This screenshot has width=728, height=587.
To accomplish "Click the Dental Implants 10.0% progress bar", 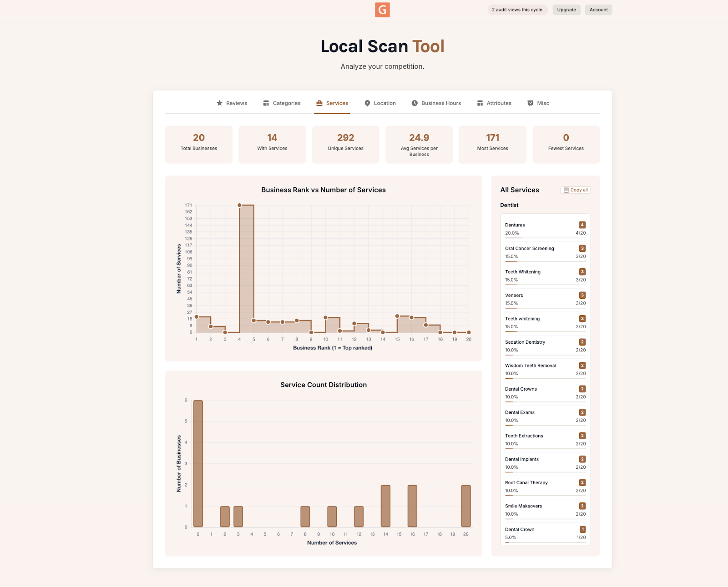I will [546, 472].
